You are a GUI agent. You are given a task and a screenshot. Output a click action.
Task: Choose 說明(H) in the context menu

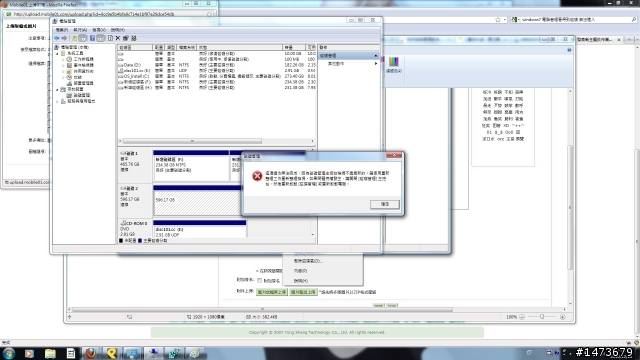point(300,281)
